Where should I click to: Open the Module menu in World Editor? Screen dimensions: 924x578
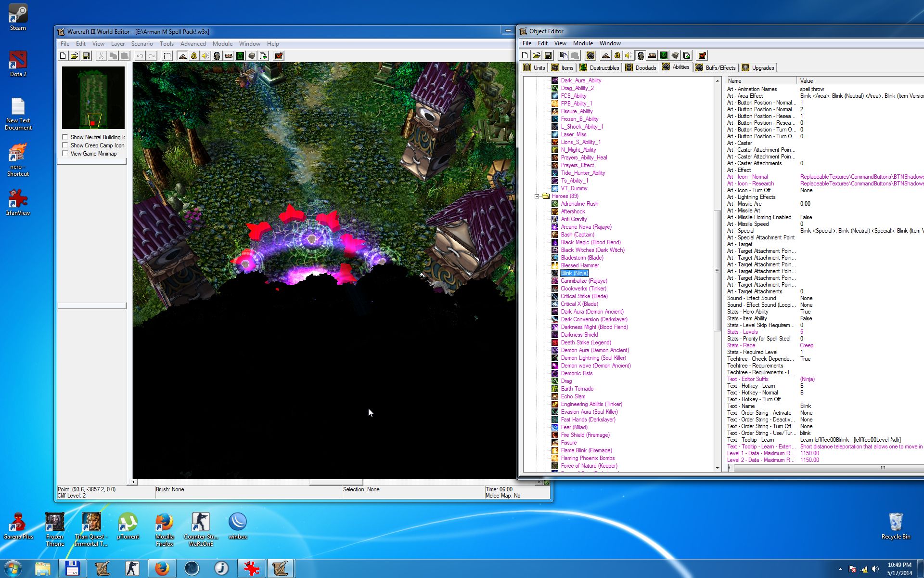(x=222, y=44)
